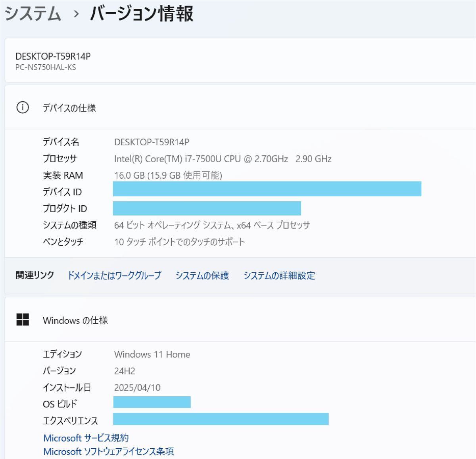The width and height of the screenshot is (476, 459).
Task: Click the info icon beside デバイスの仕様
Action: (x=23, y=108)
